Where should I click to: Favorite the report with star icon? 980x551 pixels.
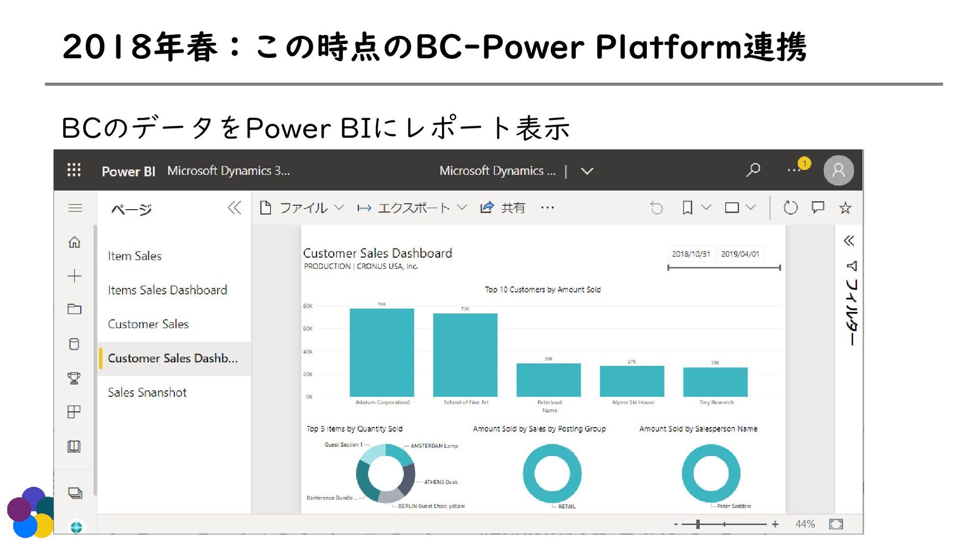click(845, 208)
